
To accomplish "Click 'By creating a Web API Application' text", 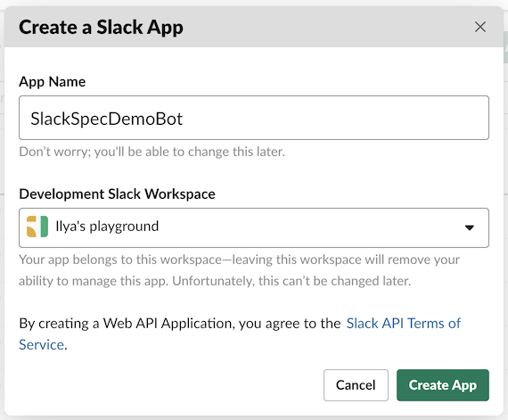I will [180, 324].
